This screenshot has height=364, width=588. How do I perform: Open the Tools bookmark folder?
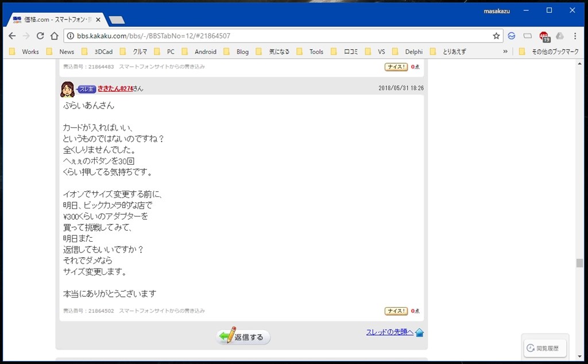click(x=310, y=52)
